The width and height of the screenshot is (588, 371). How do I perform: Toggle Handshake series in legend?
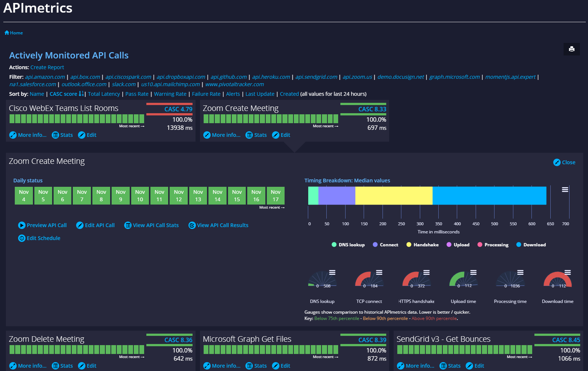[x=422, y=245]
